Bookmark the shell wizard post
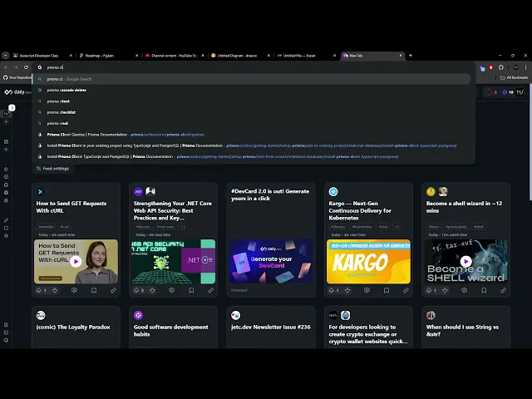 [484, 290]
